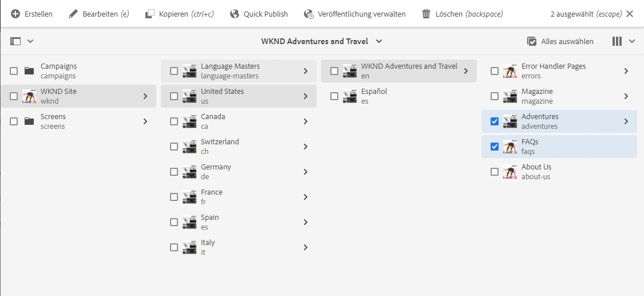
Task: Select the Español language item
Action: (399, 96)
